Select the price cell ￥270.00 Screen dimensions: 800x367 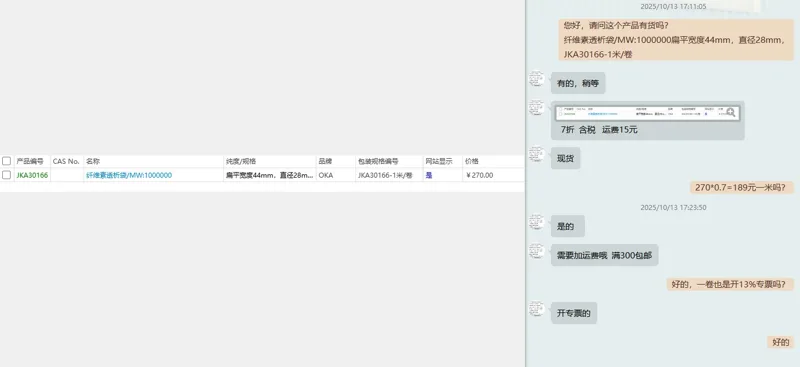click(479, 175)
